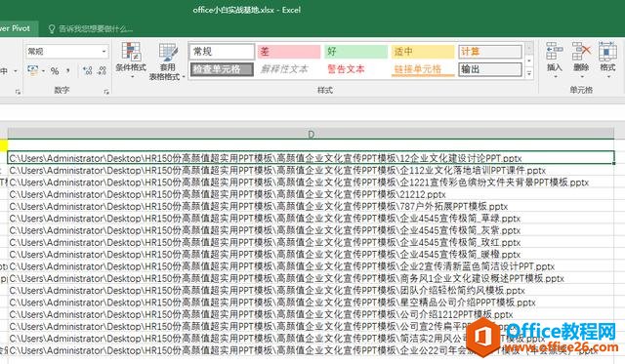Click the Format (格式) cells icon
Screen dimensions: 625x364
pyautogui.click(x=607, y=52)
